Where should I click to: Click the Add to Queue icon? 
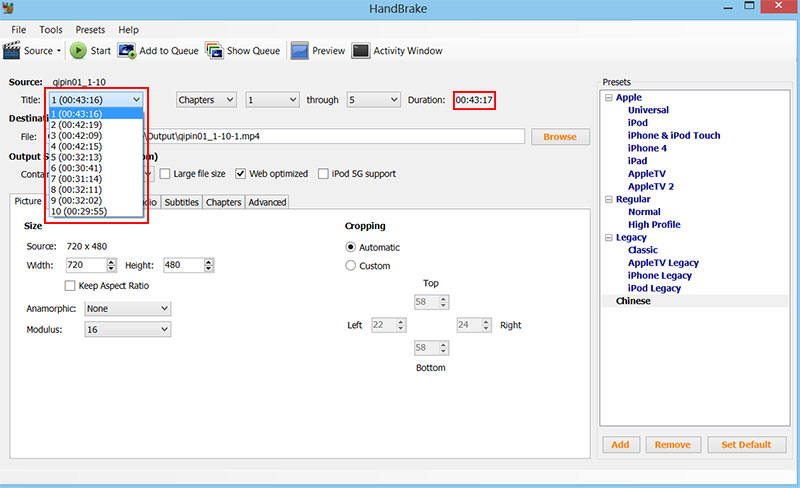(x=127, y=51)
